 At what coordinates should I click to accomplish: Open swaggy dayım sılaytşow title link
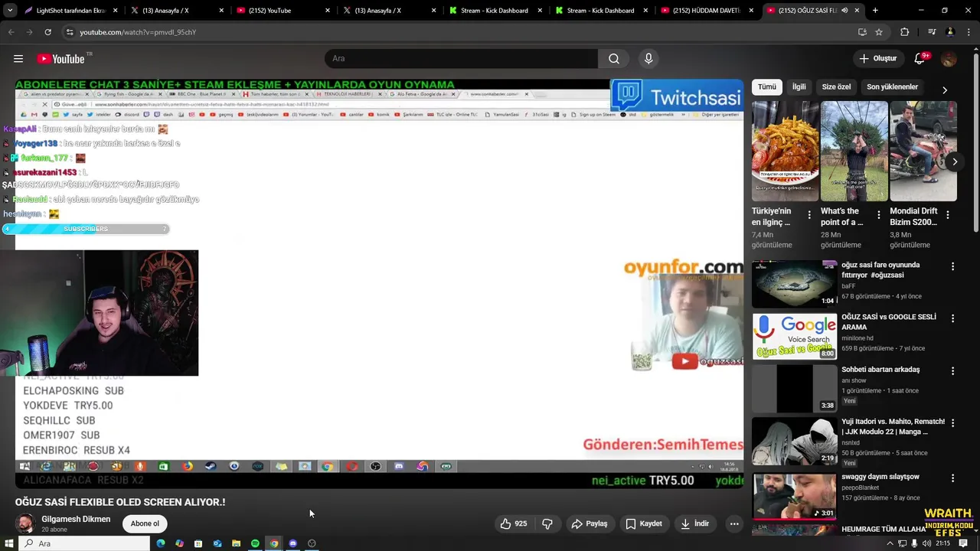[880, 477]
